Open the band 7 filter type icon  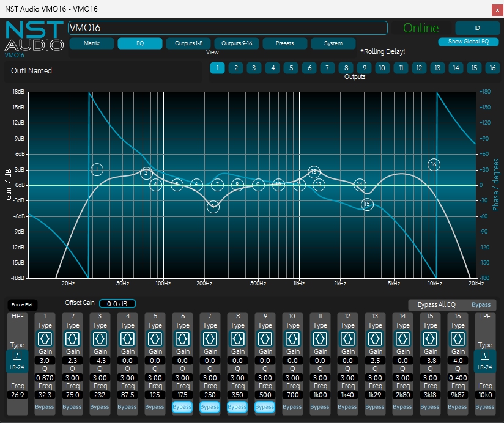210,339
